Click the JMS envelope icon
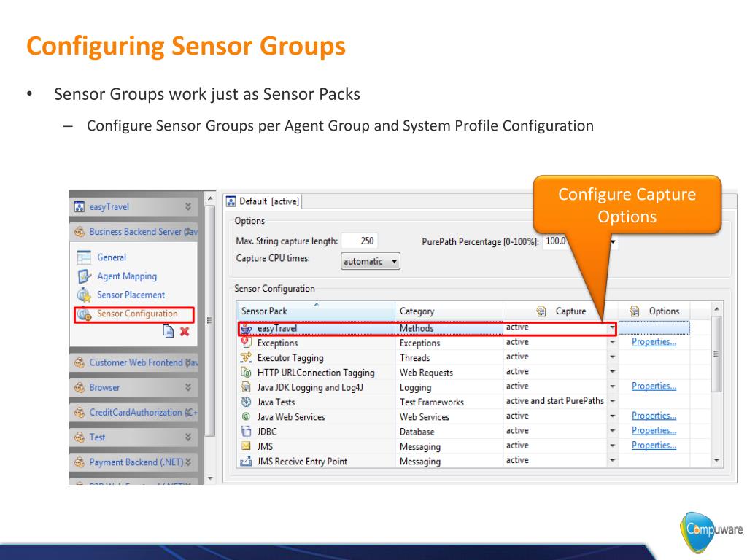Image resolution: width=747 pixels, height=560 pixels. (x=246, y=446)
